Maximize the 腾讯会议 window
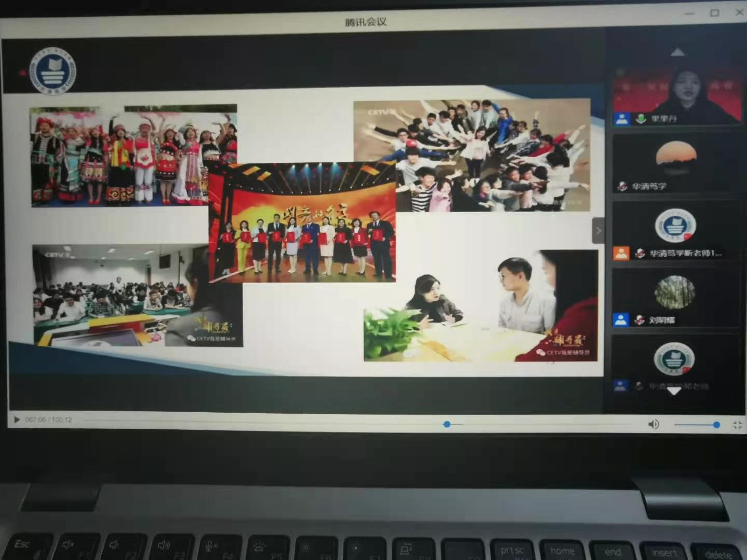 (714, 13)
